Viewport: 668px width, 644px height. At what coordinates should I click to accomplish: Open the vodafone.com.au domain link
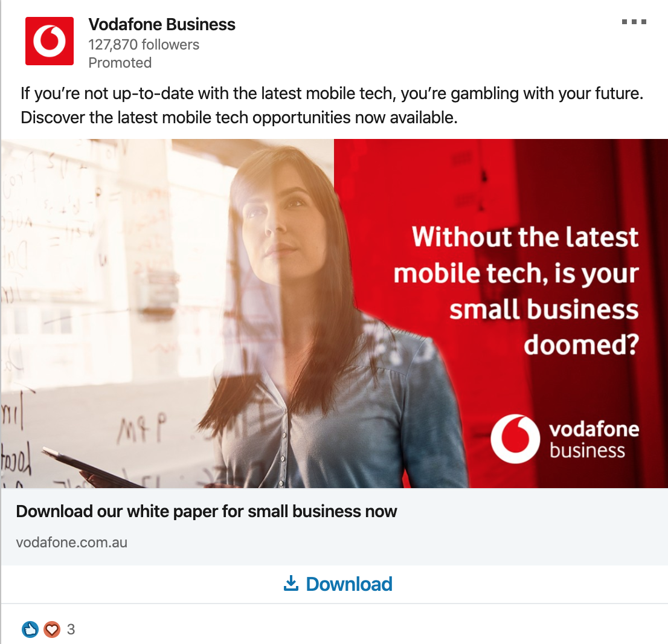[x=71, y=543]
